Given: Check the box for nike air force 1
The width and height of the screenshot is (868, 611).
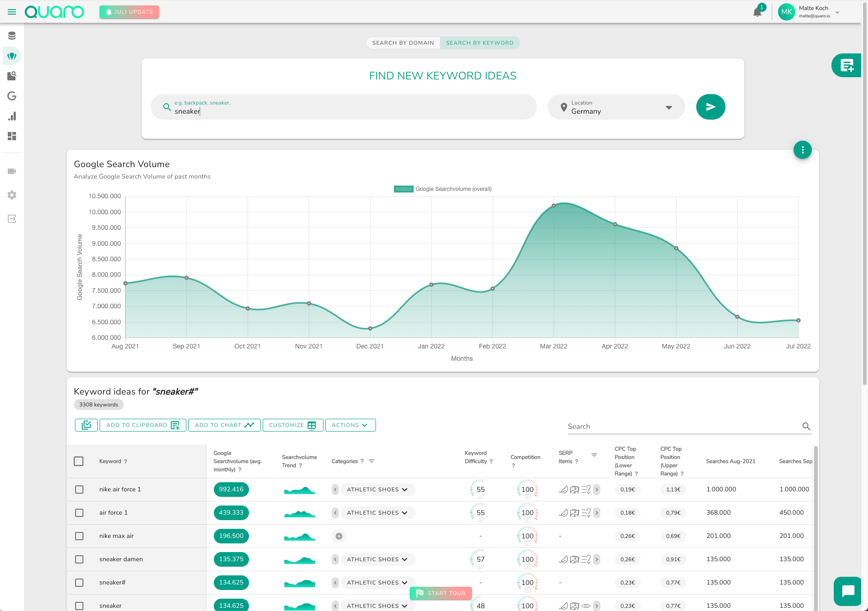Looking at the screenshot, I should (79, 490).
